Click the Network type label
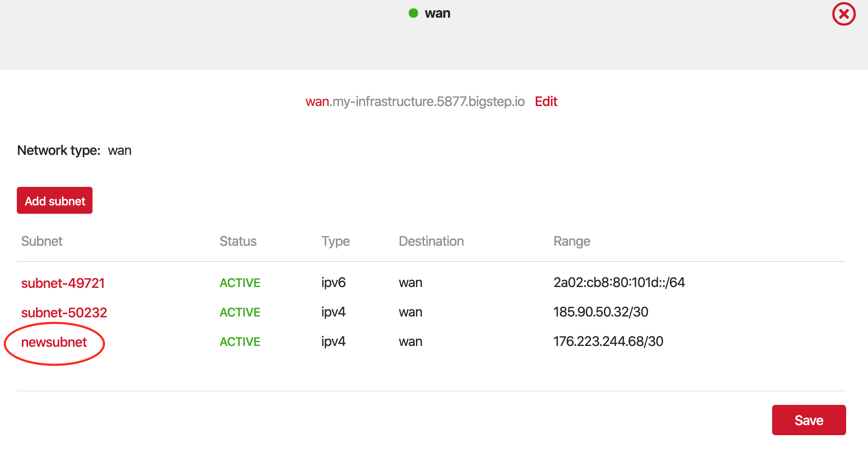This screenshot has width=868, height=452. point(58,151)
